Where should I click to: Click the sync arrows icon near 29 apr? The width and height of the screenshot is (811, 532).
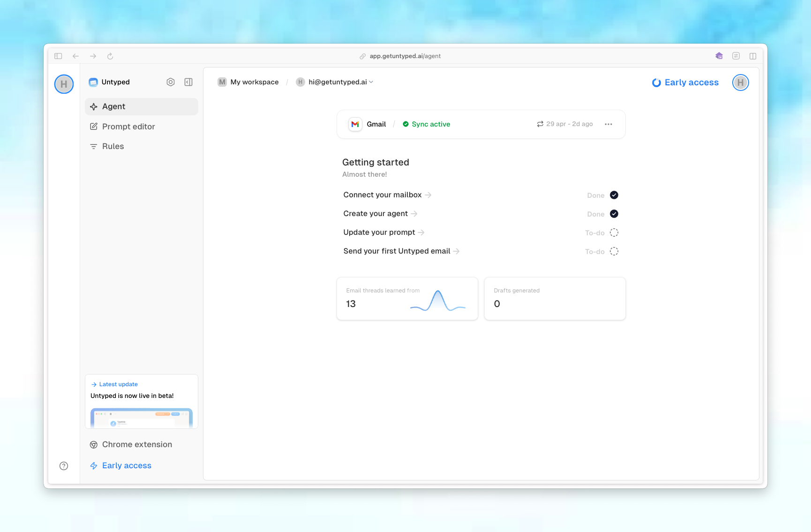(x=540, y=124)
